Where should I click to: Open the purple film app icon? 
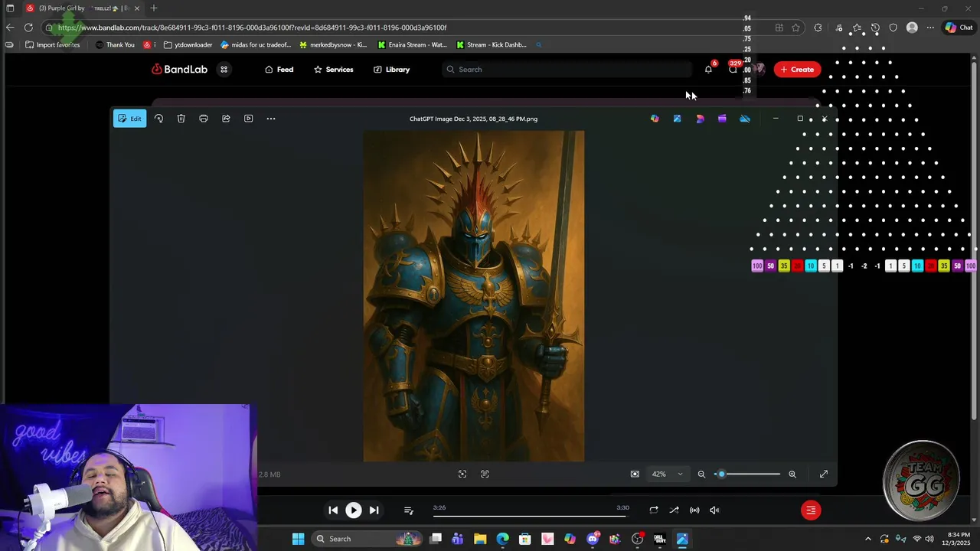(722, 119)
